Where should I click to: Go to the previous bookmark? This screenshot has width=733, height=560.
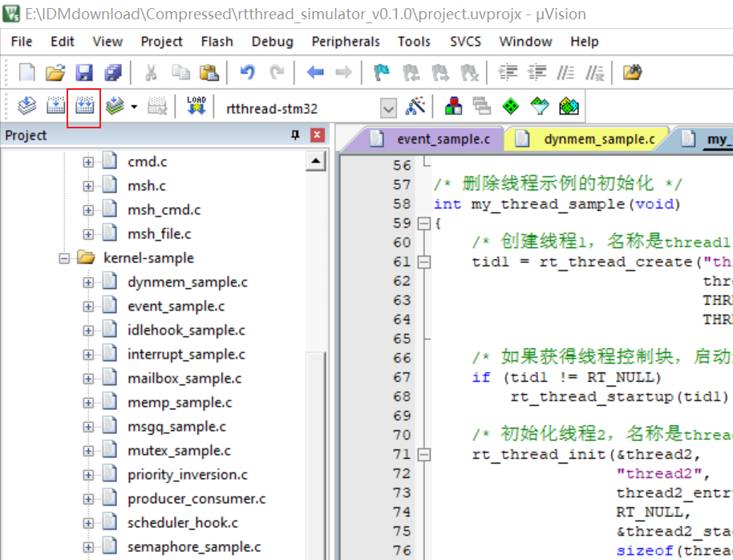click(411, 72)
